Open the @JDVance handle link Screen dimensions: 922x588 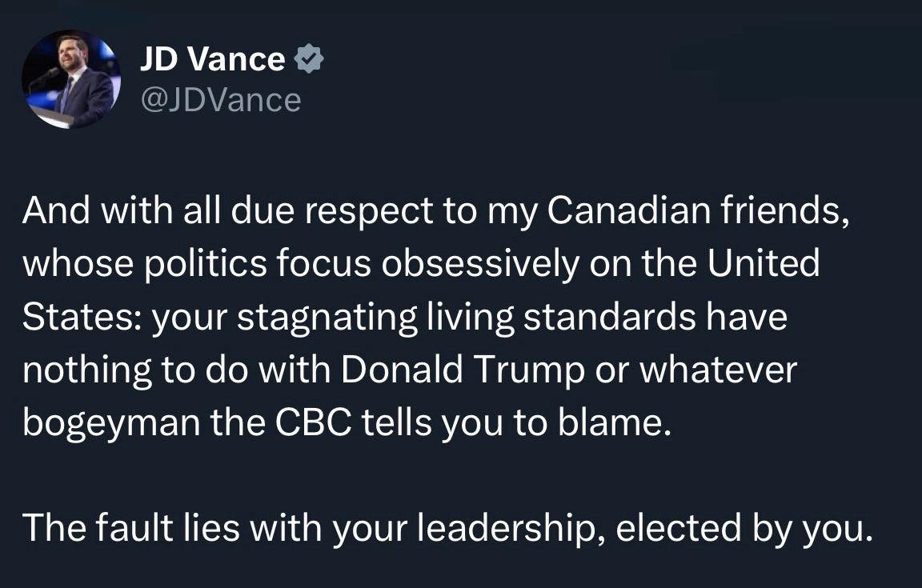click(x=220, y=100)
